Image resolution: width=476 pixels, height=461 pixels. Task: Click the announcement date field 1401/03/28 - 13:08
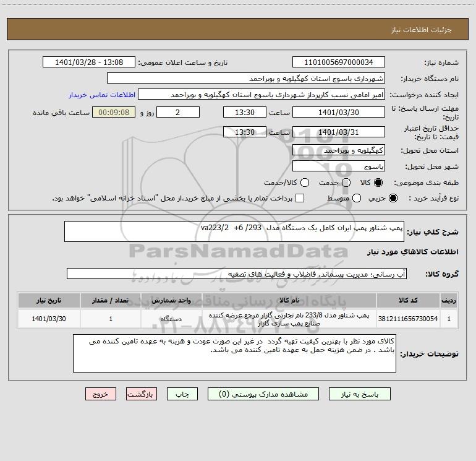89,62
